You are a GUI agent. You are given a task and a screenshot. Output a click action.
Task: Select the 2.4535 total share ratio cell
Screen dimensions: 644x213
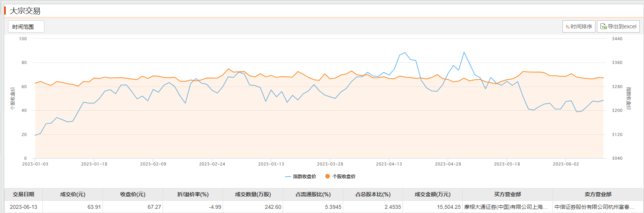373,207
